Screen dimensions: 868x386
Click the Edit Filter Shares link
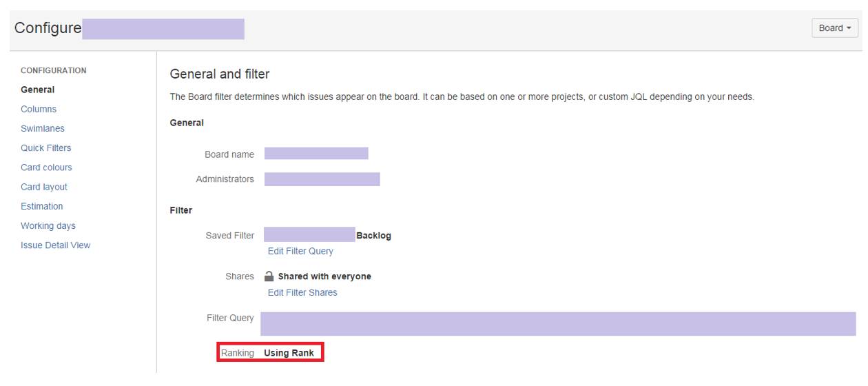(x=302, y=293)
